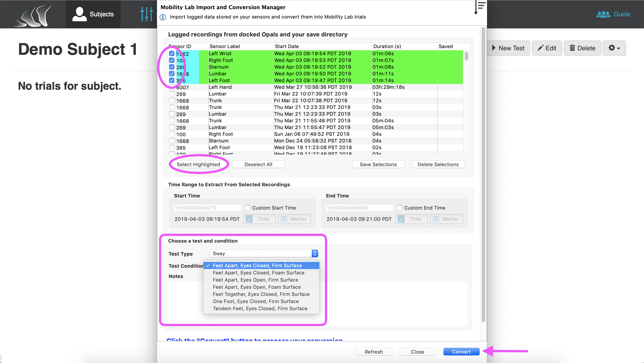
Task: Click the start time timestamp field
Action: pyautogui.click(x=207, y=208)
